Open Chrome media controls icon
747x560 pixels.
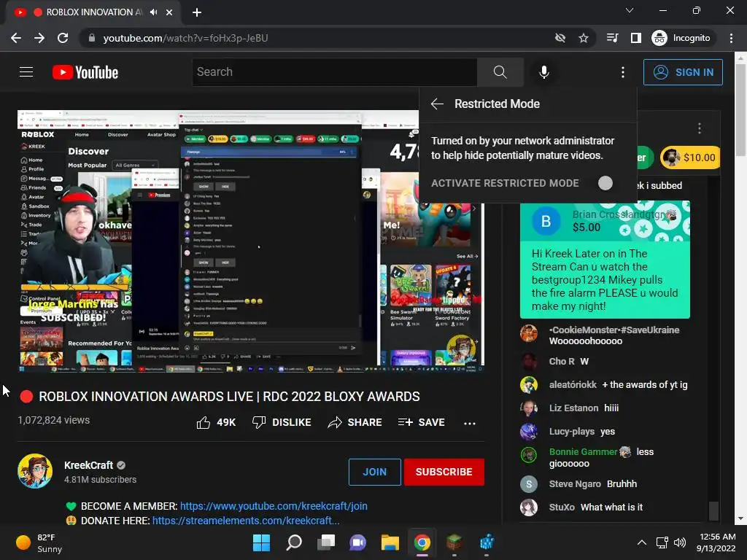[613, 38]
